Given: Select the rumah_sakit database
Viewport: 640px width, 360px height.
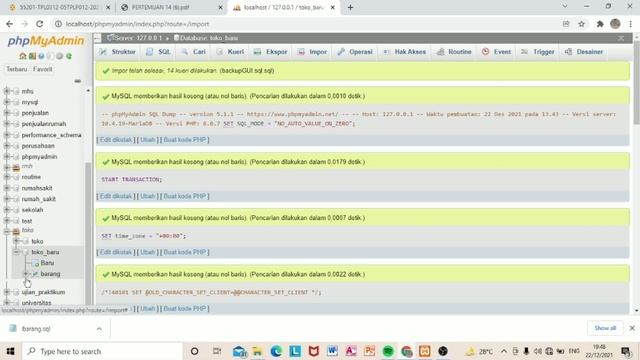Looking at the screenshot, I should 38,199.
